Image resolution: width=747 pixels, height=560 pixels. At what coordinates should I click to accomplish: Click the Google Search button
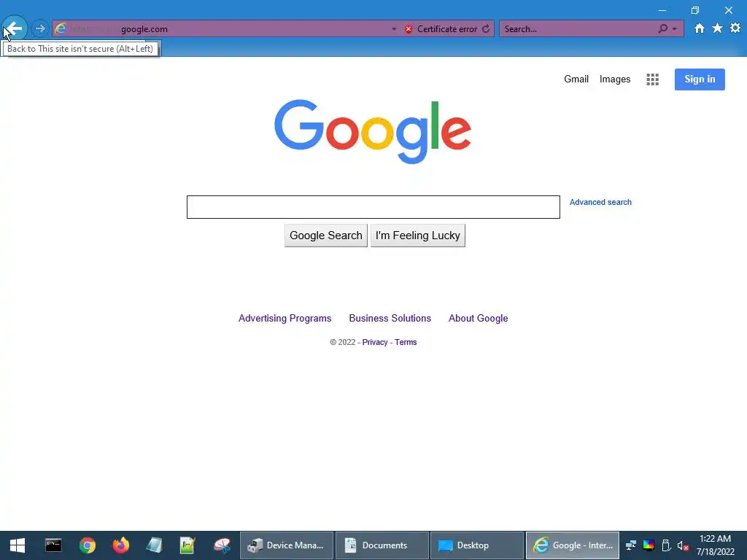pyautogui.click(x=326, y=236)
